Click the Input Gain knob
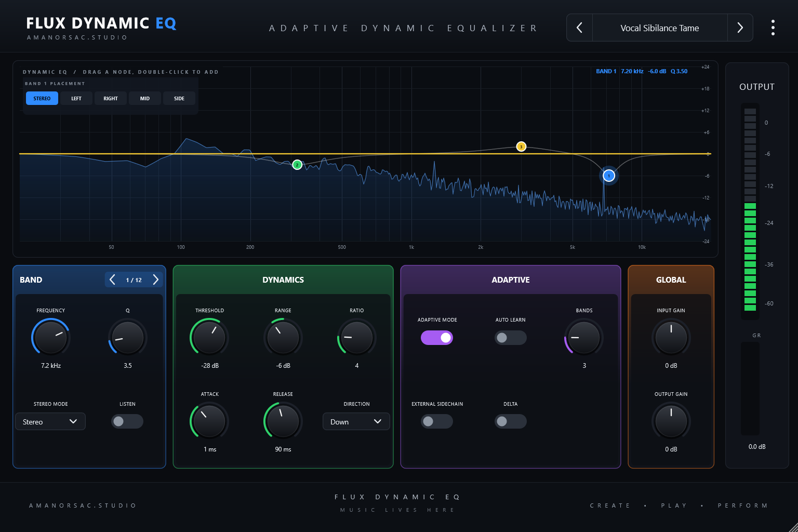798x532 pixels. (x=671, y=337)
